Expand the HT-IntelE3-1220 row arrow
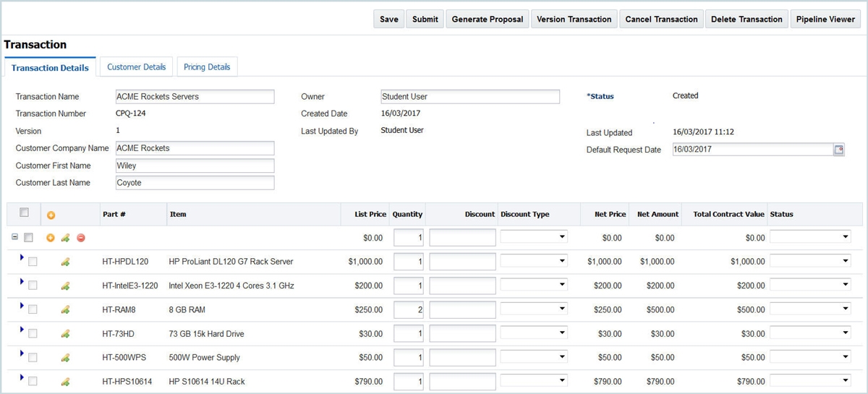Screen dimensions: 868x394 (22, 280)
